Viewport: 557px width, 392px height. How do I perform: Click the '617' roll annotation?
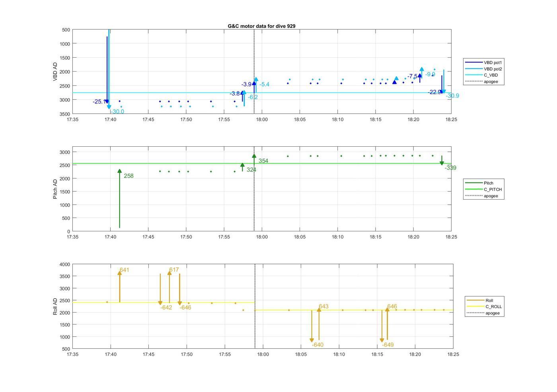tap(174, 270)
